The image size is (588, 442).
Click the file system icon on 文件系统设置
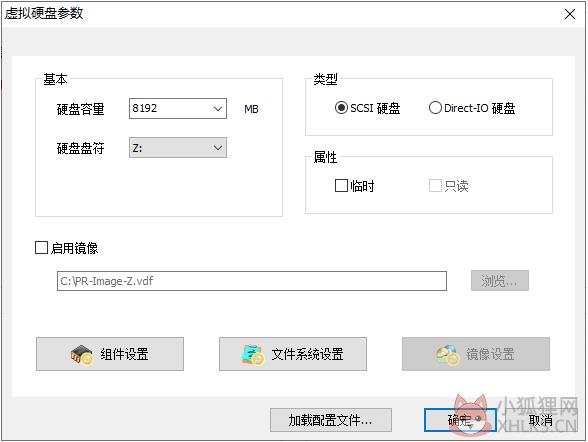click(252, 355)
